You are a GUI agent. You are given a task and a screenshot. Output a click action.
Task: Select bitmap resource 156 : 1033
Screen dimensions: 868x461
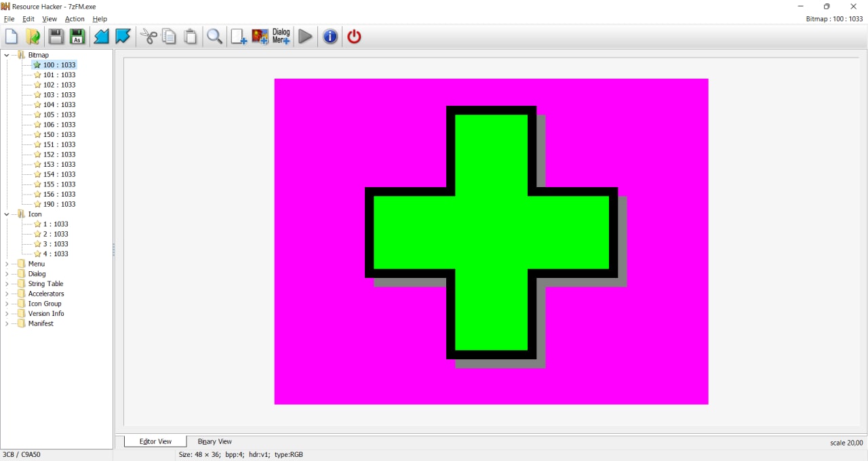tap(60, 195)
